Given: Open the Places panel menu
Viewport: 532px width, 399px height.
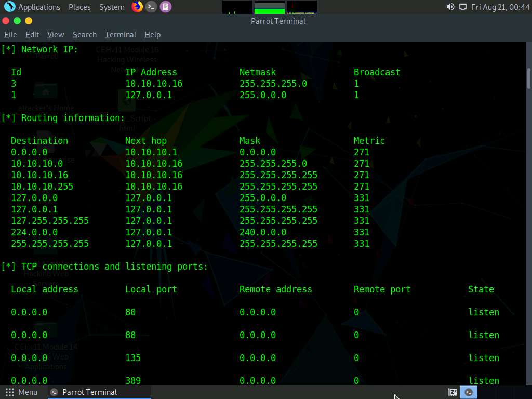Looking at the screenshot, I should [79, 7].
